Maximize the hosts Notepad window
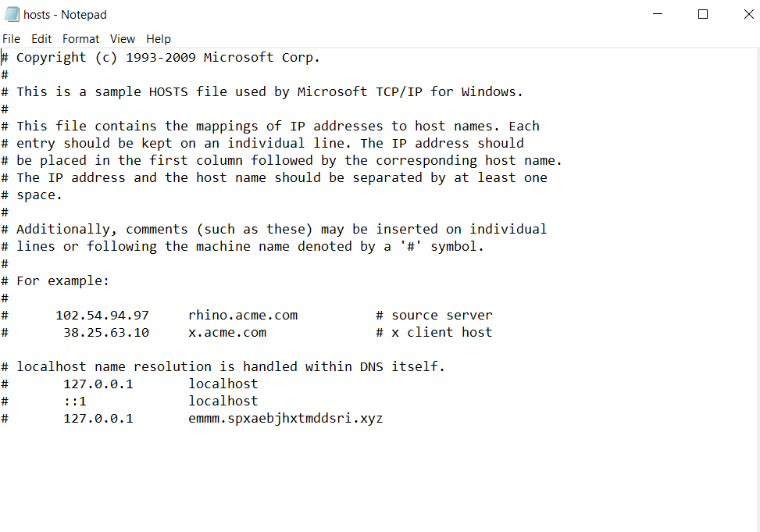 click(x=703, y=14)
